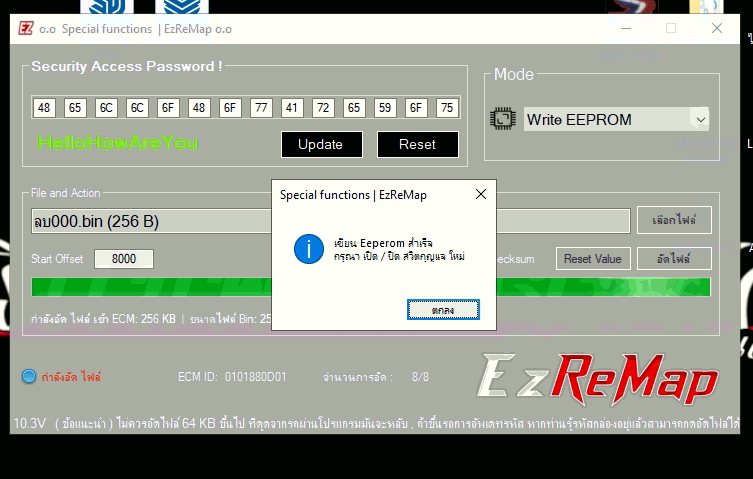
Task: Click the Start Offset label
Action: [57, 258]
